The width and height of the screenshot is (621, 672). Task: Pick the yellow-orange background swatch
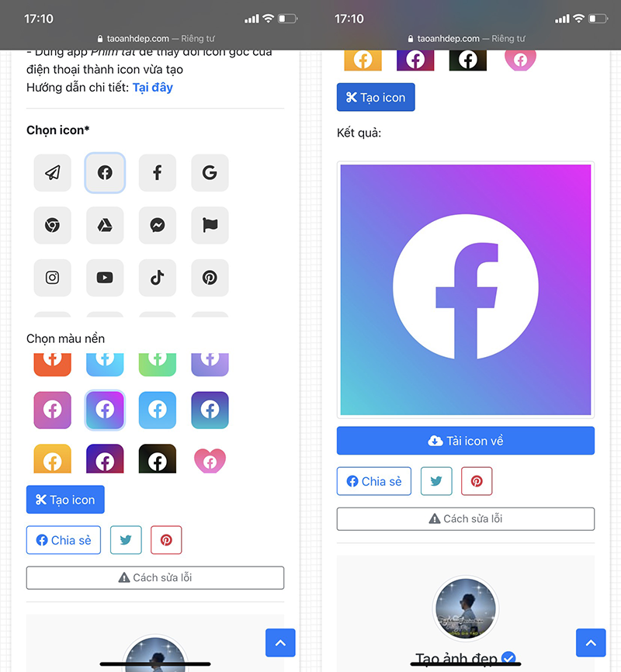point(52,459)
